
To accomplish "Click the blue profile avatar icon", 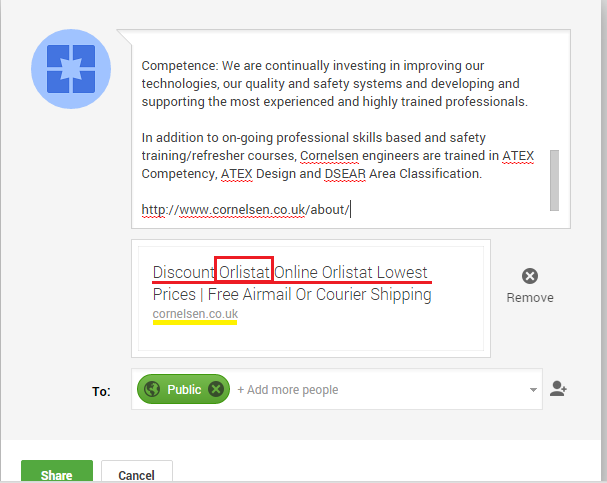I will (x=71, y=69).
